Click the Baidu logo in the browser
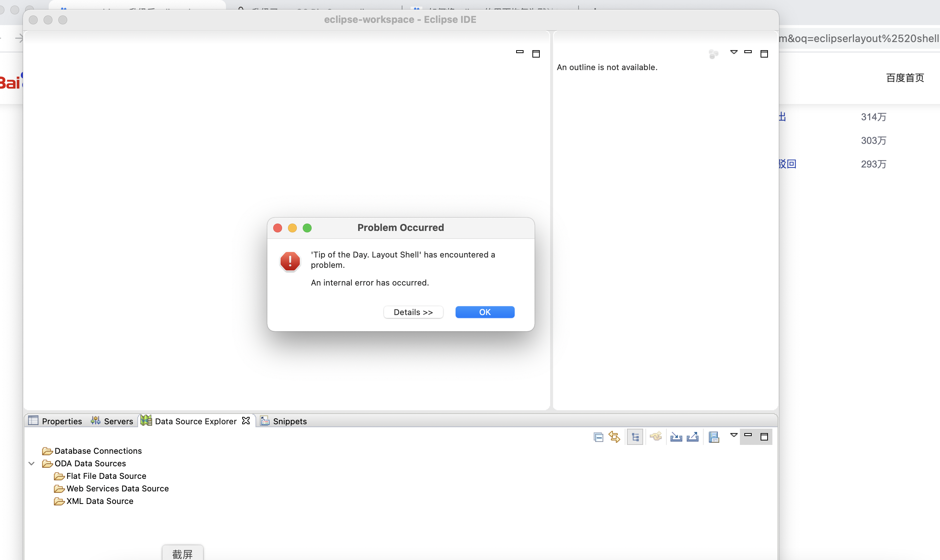940x560 pixels. pos(11,81)
